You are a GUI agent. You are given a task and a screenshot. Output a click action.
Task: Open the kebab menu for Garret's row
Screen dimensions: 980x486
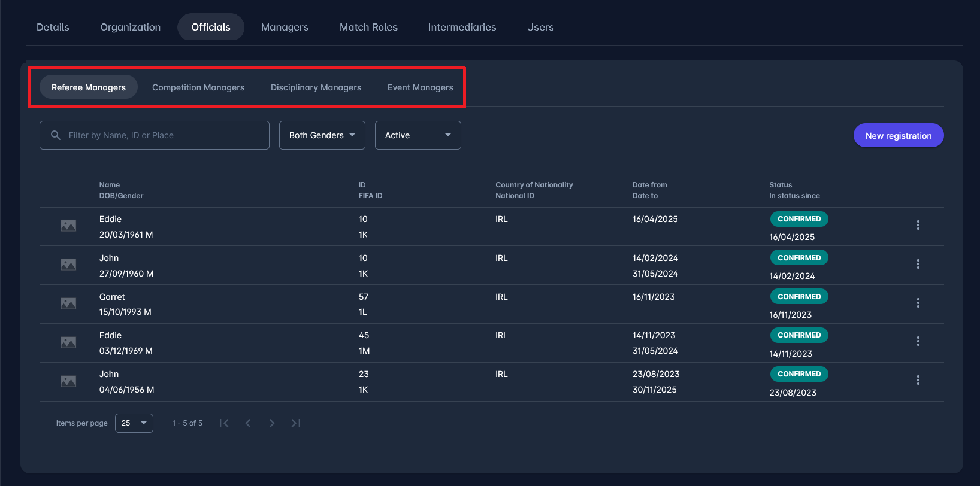(x=918, y=303)
